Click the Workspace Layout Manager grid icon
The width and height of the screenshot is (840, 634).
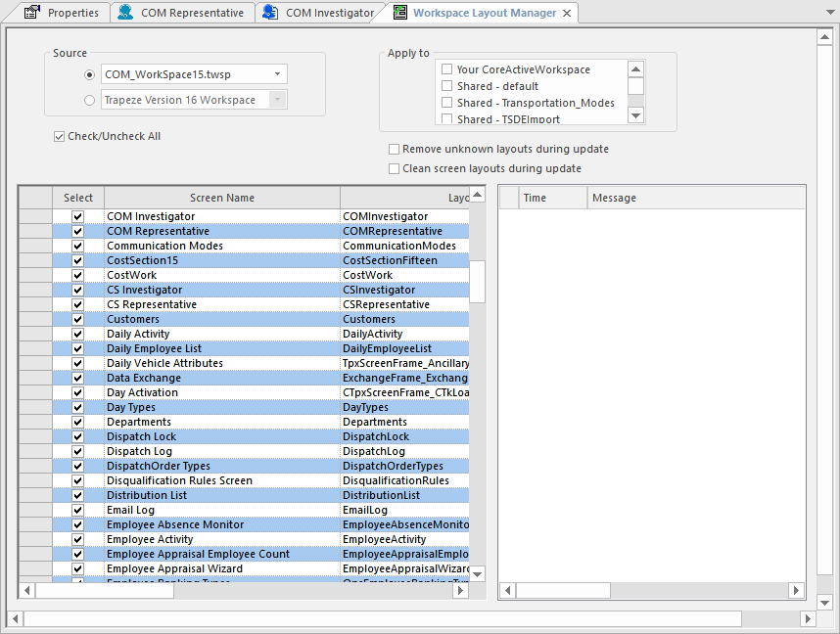[397, 13]
